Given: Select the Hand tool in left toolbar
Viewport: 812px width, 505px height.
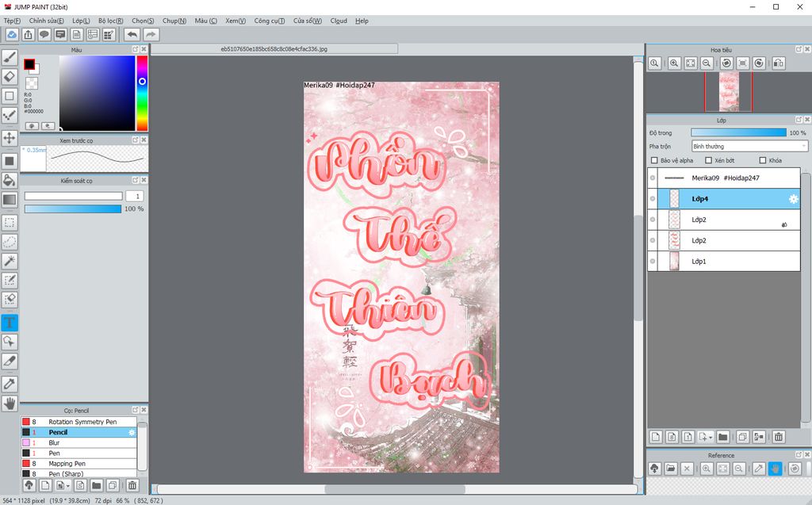Looking at the screenshot, I should 10,403.
